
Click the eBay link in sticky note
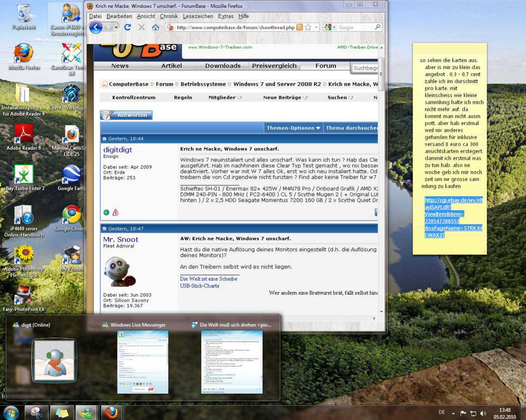coord(453,217)
